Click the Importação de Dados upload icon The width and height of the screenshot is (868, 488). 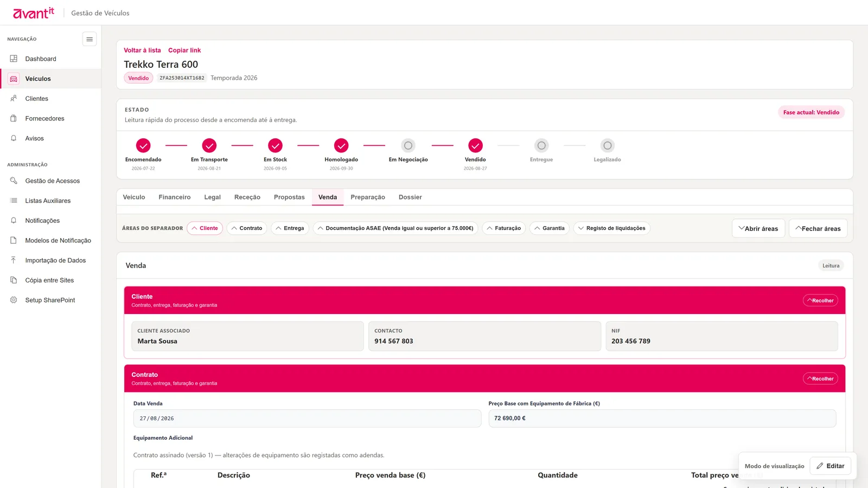tap(14, 260)
